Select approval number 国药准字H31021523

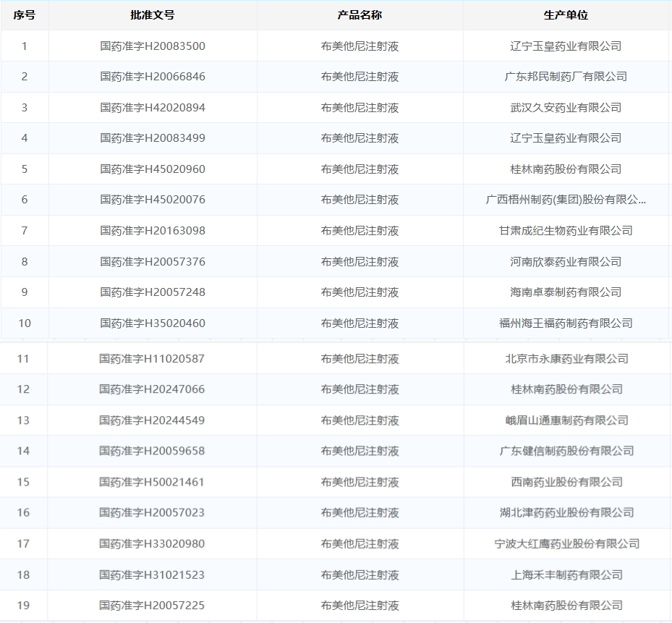[x=152, y=575]
